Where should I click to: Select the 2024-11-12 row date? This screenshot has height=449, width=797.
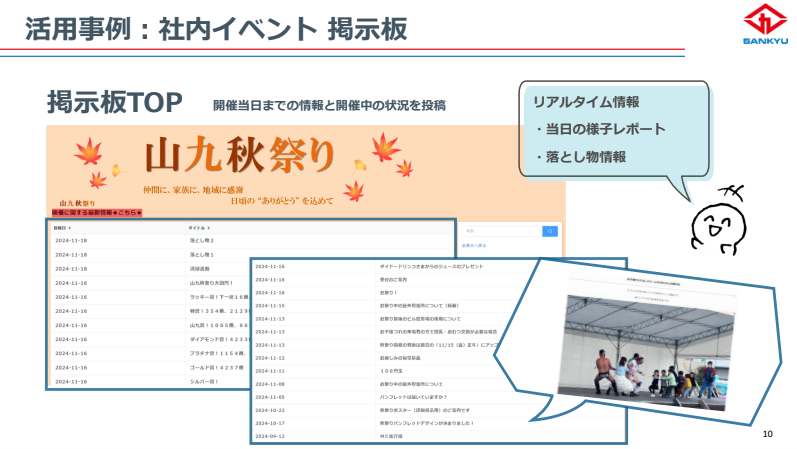pos(270,358)
